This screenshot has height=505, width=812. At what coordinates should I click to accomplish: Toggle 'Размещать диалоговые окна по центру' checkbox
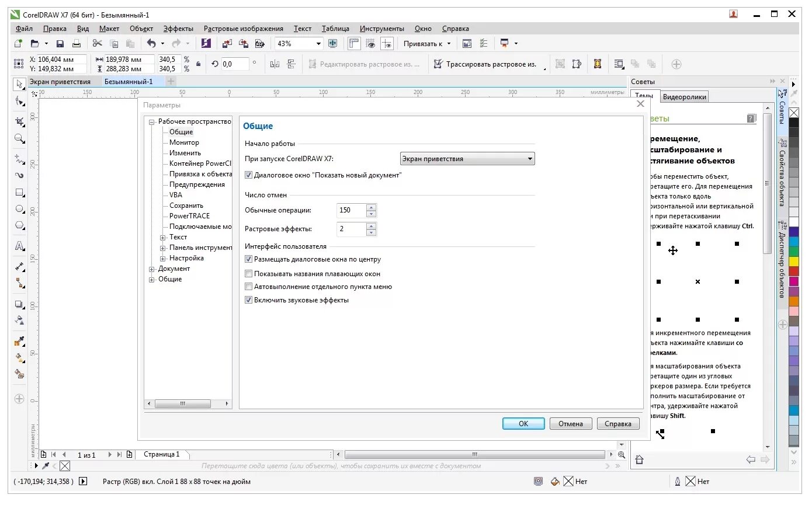coord(249,259)
